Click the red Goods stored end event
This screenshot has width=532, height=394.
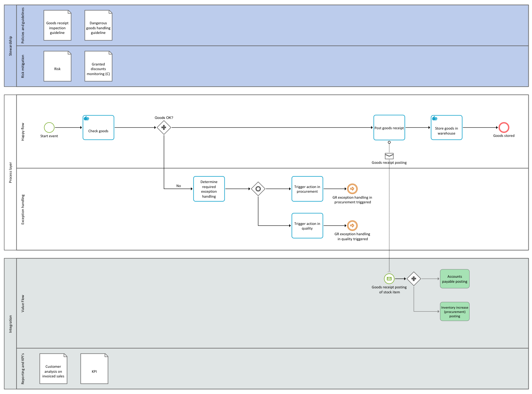pyautogui.click(x=504, y=127)
